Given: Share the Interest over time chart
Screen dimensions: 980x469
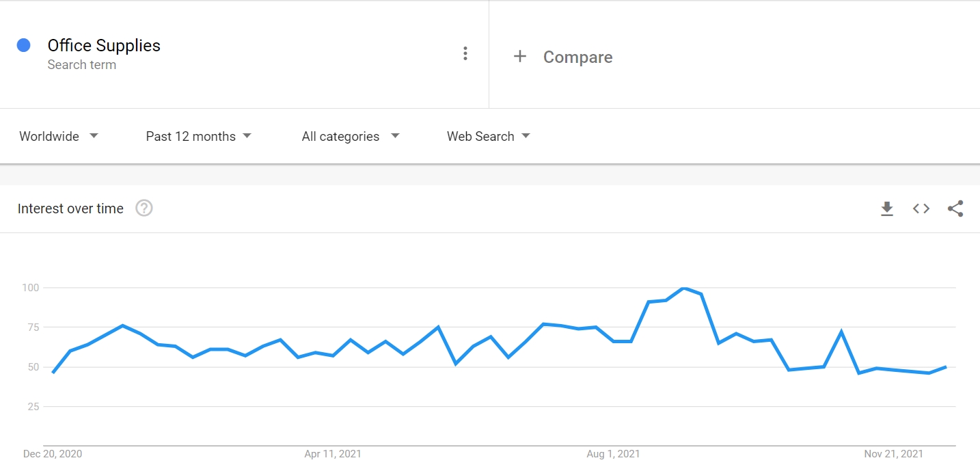Looking at the screenshot, I should click(955, 209).
